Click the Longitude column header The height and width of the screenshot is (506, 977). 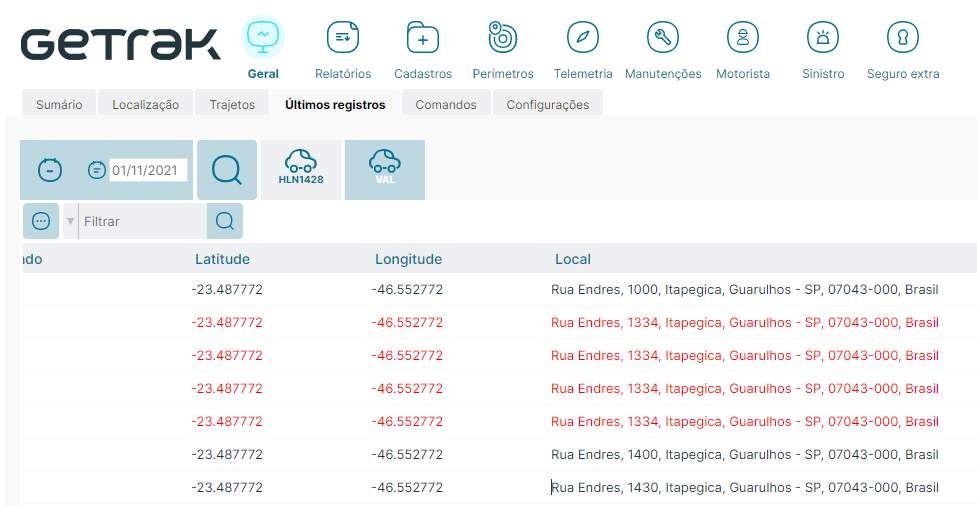pyautogui.click(x=409, y=259)
